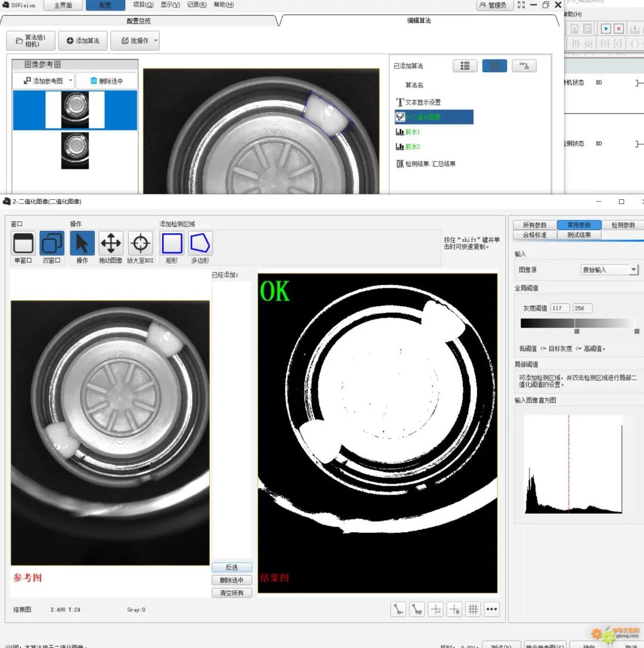Open the flowchart view of algorithms

click(x=524, y=66)
